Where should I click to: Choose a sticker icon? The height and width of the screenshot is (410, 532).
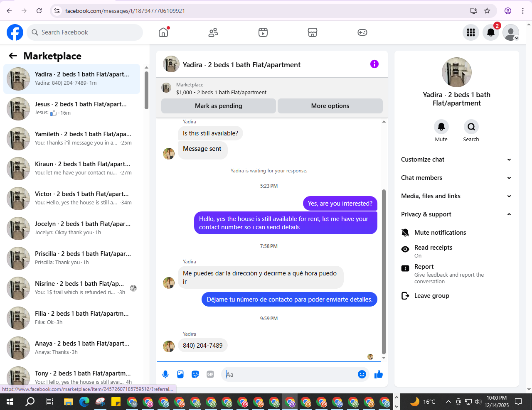195,374
